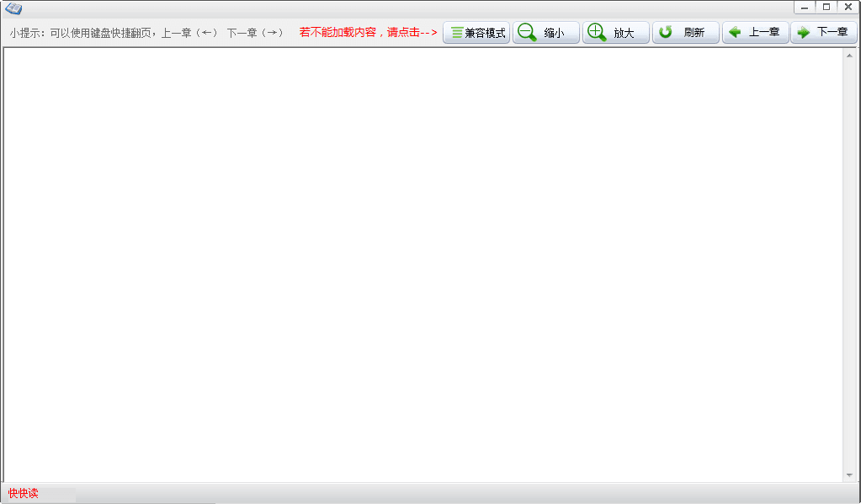Viewport: 861px width, 504px height.
Task: Click the green circular refresh arrow icon
Action: 665,33
